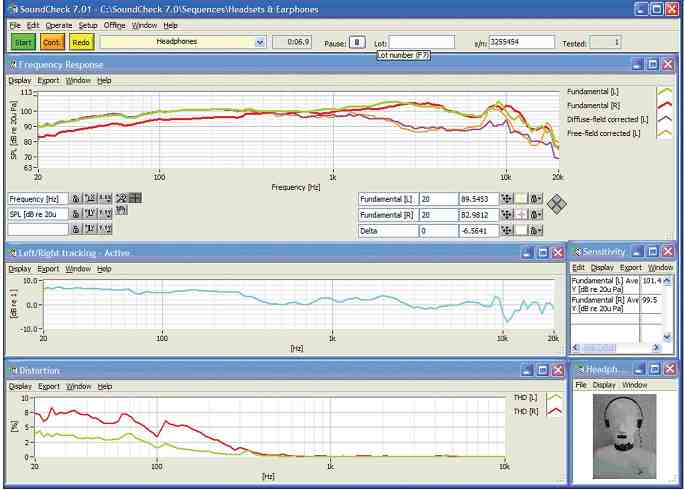Screen dimensions: 684x490
Task: Open the Setup menu
Action: pyautogui.click(x=88, y=25)
